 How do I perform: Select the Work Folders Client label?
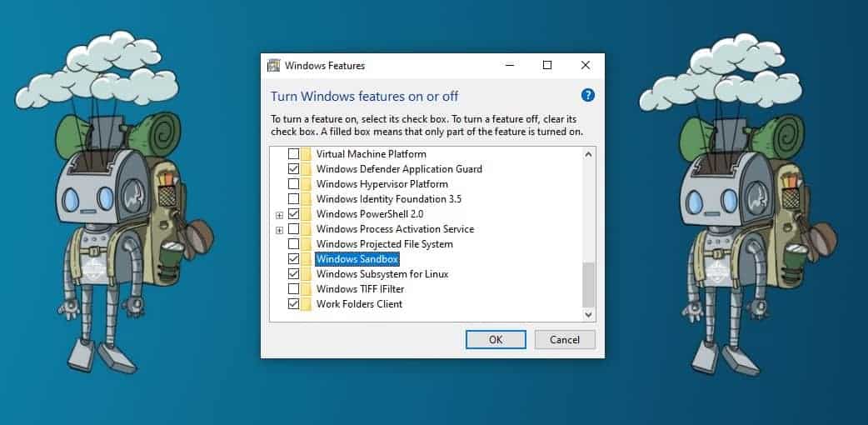[359, 303]
